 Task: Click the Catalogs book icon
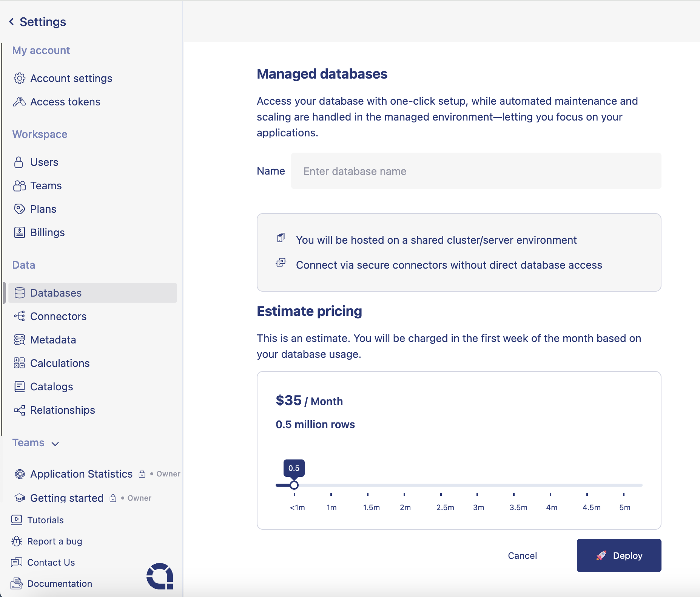(x=20, y=387)
